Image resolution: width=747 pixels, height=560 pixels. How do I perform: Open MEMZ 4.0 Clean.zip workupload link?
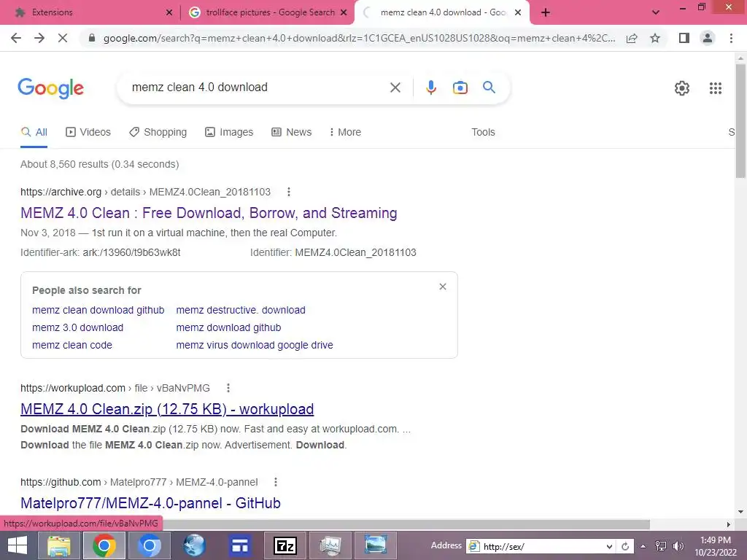click(167, 409)
